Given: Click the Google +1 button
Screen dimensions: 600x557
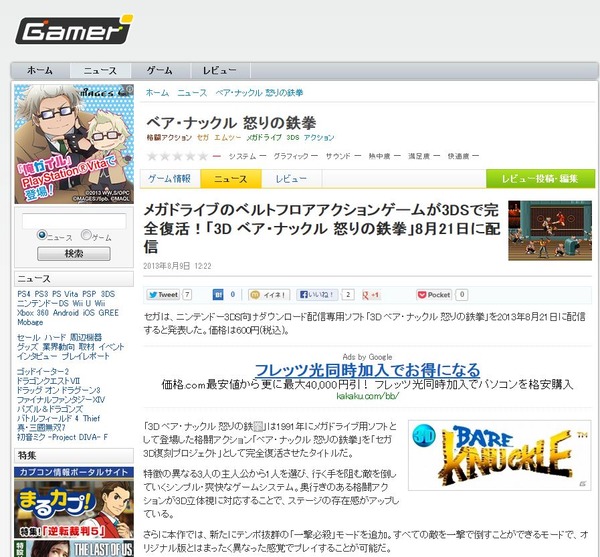Looking at the screenshot, I should click(x=371, y=295).
